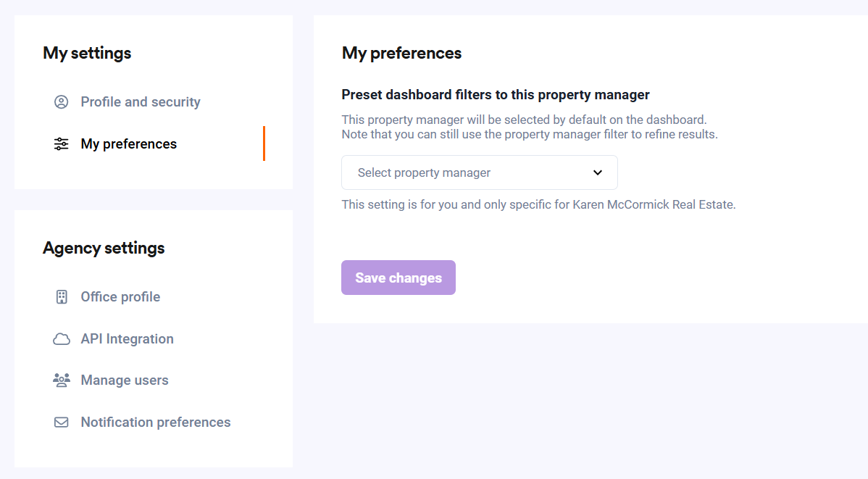
Task: Open the My preferences menu item
Action: [x=129, y=144]
